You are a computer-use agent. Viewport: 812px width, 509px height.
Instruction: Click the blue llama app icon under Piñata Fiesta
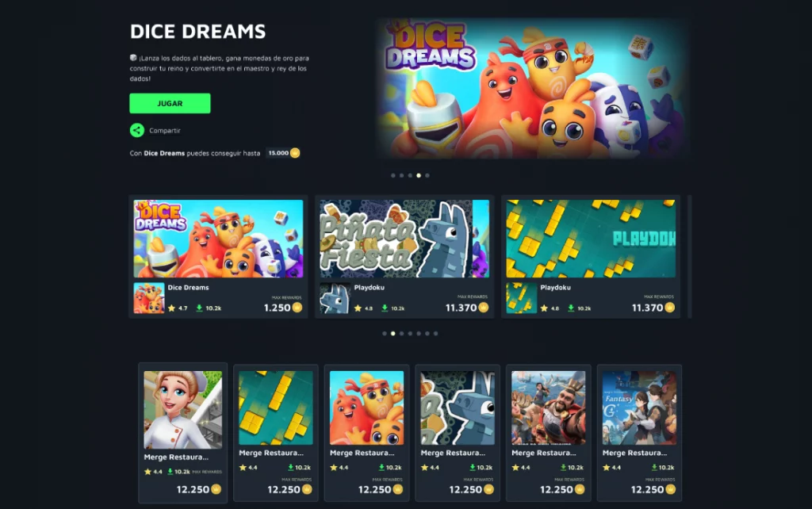click(335, 298)
